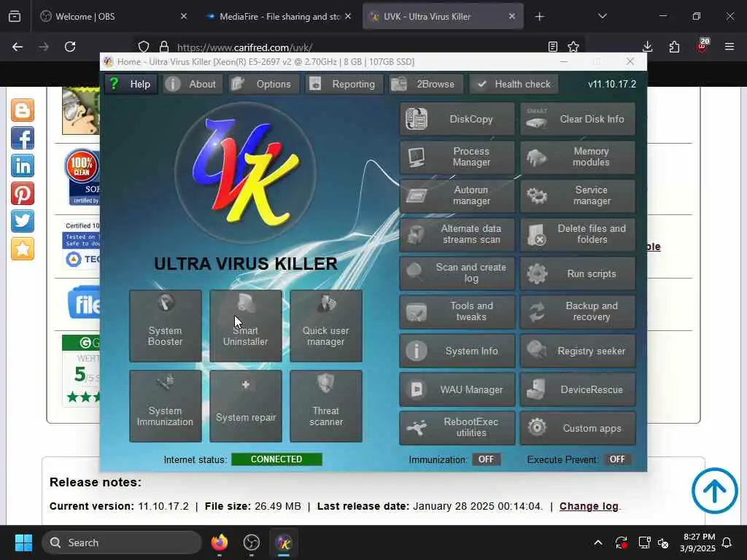Screen dimensions: 747x560
Task: Open Backup and recovery
Action: coord(578,312)
